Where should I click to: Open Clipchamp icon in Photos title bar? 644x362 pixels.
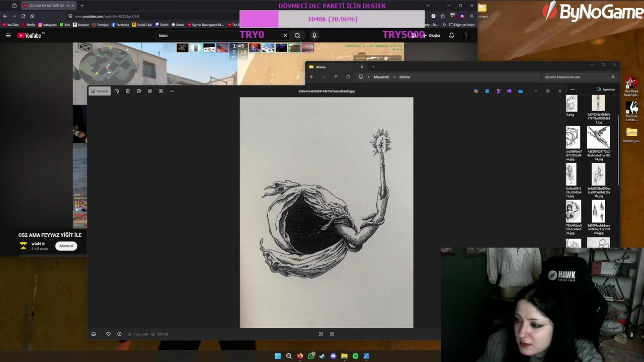point(509,91)
